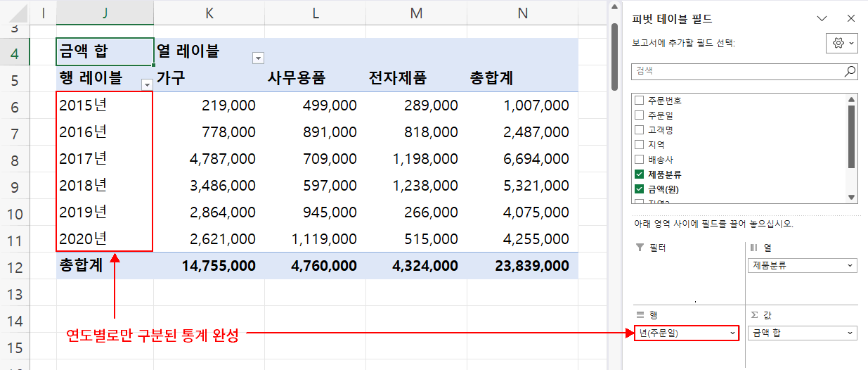
Task: Open task pane options chevron next to close
Action: (x=822, y=19)
